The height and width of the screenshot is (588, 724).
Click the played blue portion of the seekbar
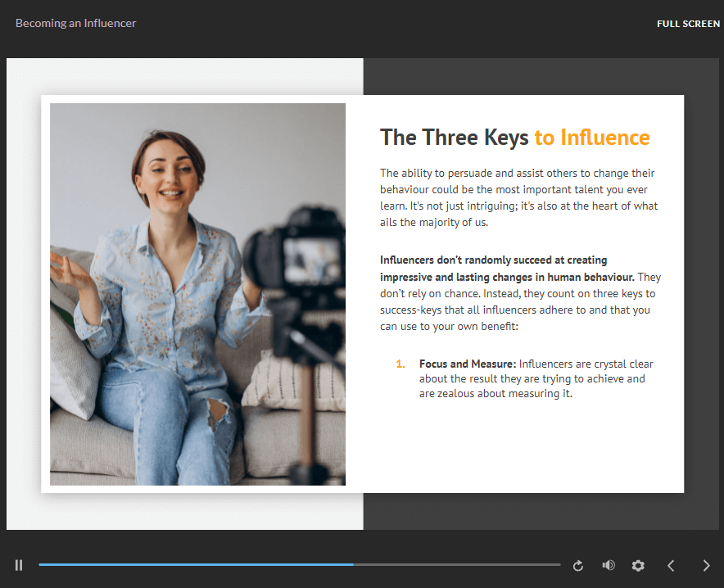click(197, 565)
